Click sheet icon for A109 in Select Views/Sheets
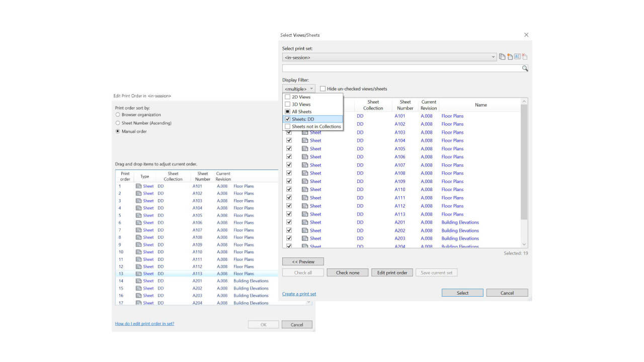644x362 pixels. tap(305, 182)
